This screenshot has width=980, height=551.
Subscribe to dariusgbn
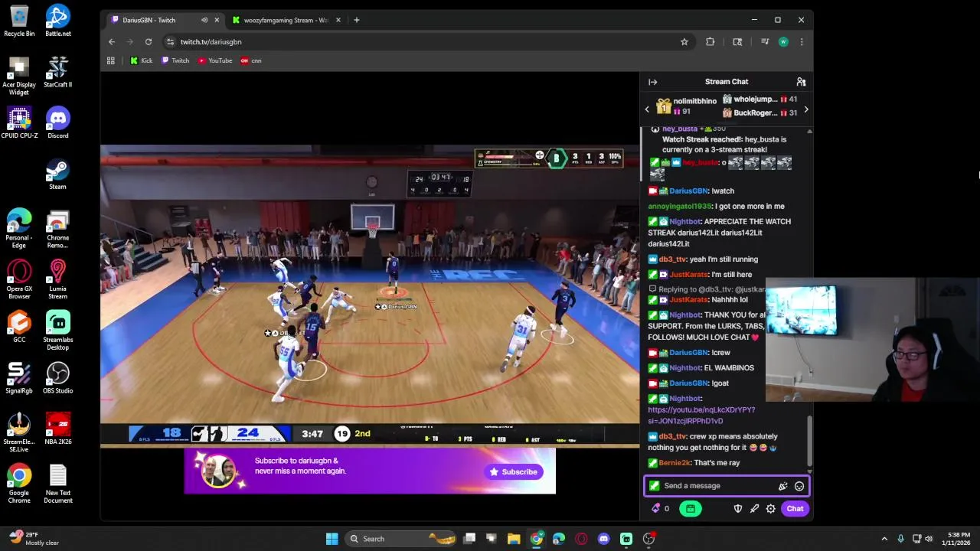point(514,472)
